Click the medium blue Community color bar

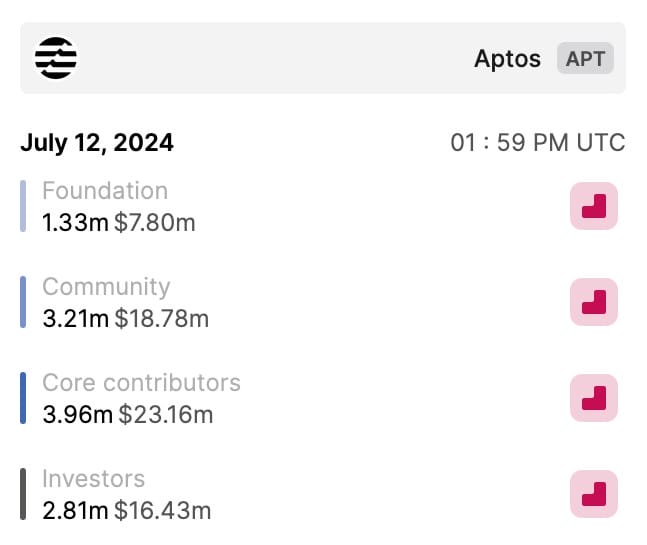point(23,302)
